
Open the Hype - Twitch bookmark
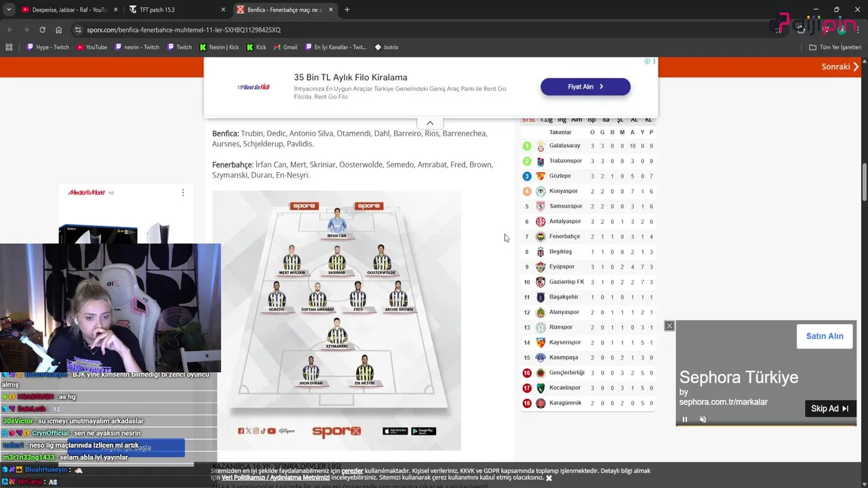(x=47, y=47)
